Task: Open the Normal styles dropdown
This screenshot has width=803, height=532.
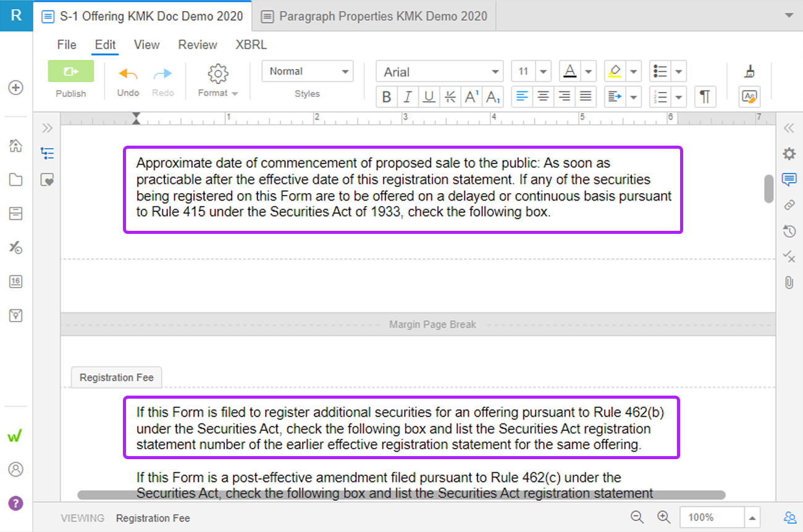Action: (x=308, y=72)
